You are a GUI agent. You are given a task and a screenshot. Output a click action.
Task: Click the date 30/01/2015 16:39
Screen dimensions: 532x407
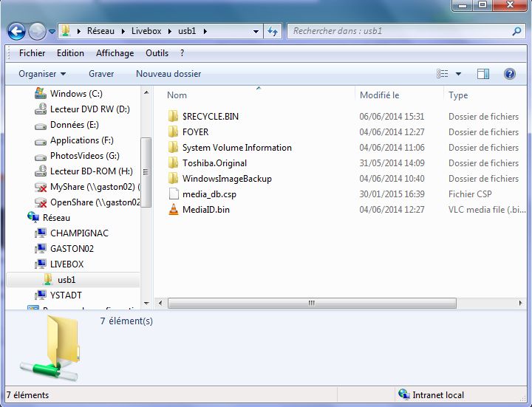click(392, 194)
